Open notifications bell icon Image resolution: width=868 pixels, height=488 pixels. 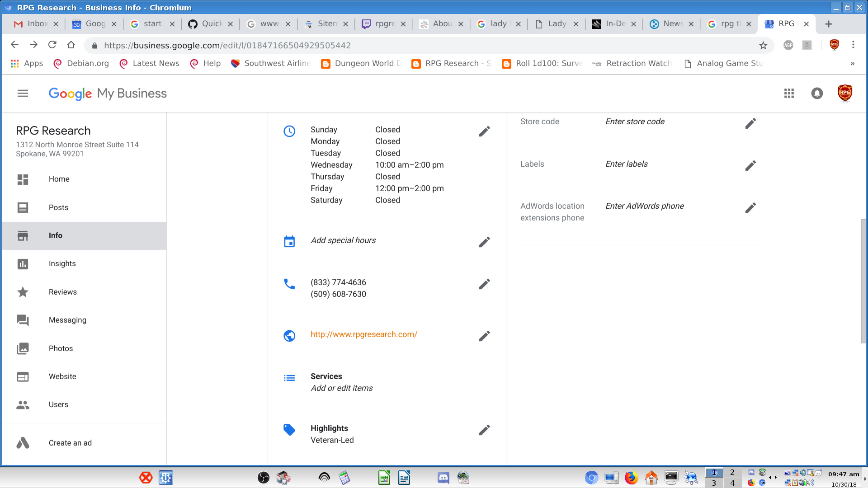pos(817,94)
